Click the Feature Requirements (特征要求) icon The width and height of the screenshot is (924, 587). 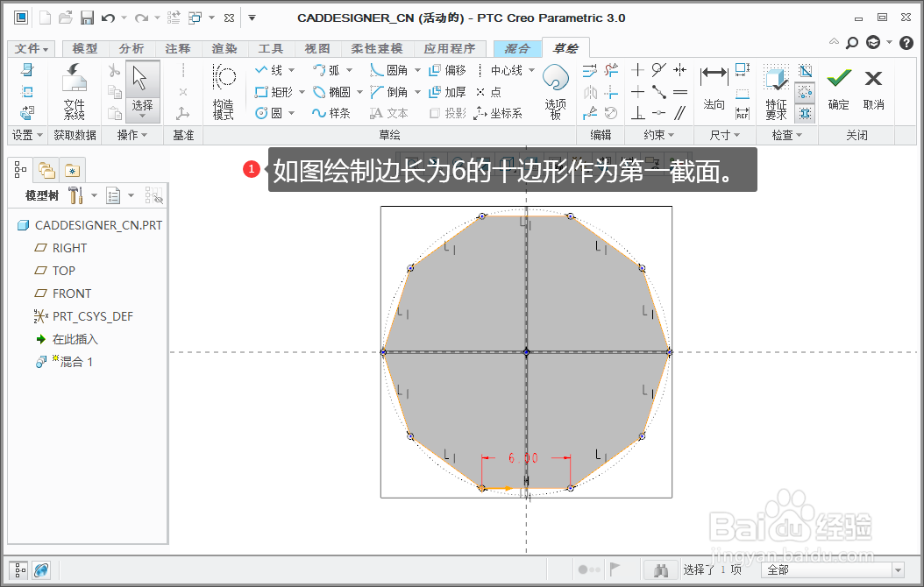click(x=776, y=91)
